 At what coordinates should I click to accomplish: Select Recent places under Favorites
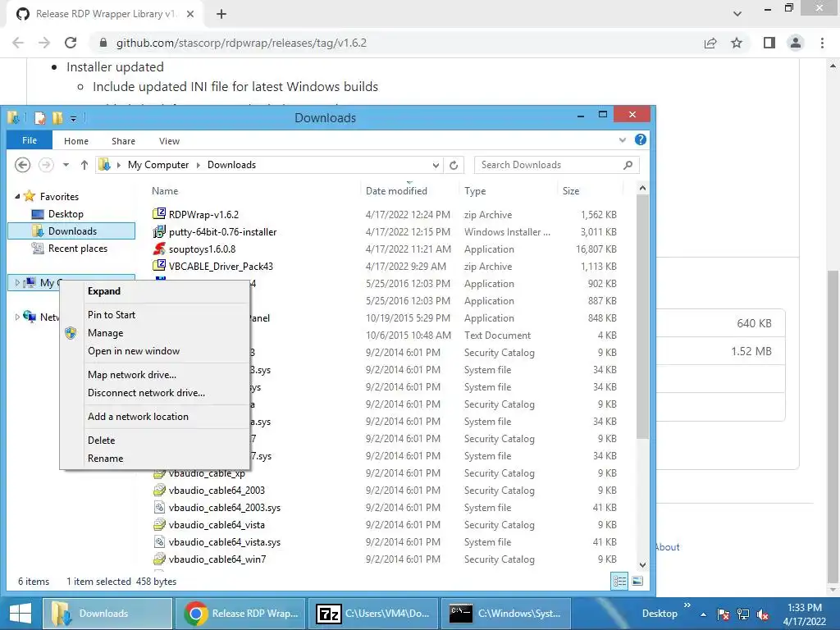[77, 248]
